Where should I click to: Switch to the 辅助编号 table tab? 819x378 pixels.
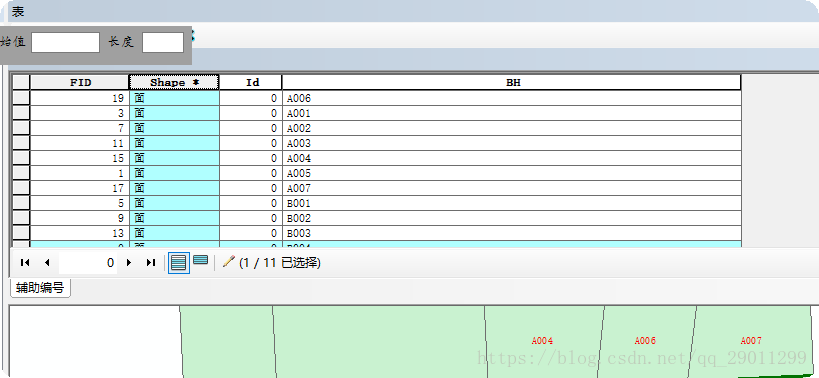(40, 288)
